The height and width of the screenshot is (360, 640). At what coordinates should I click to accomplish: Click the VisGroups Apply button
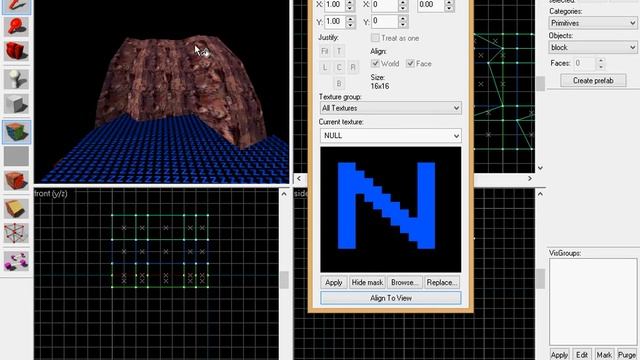click(x=559, y=355)
